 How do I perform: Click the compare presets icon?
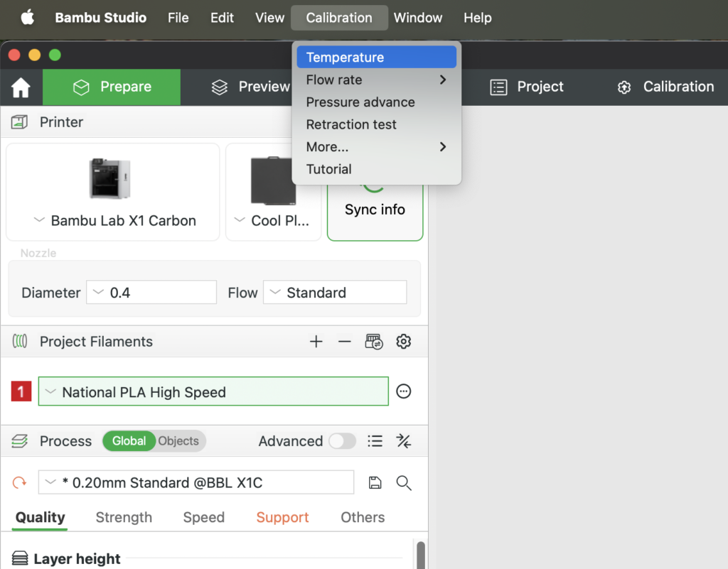click(x=404, y=441)
